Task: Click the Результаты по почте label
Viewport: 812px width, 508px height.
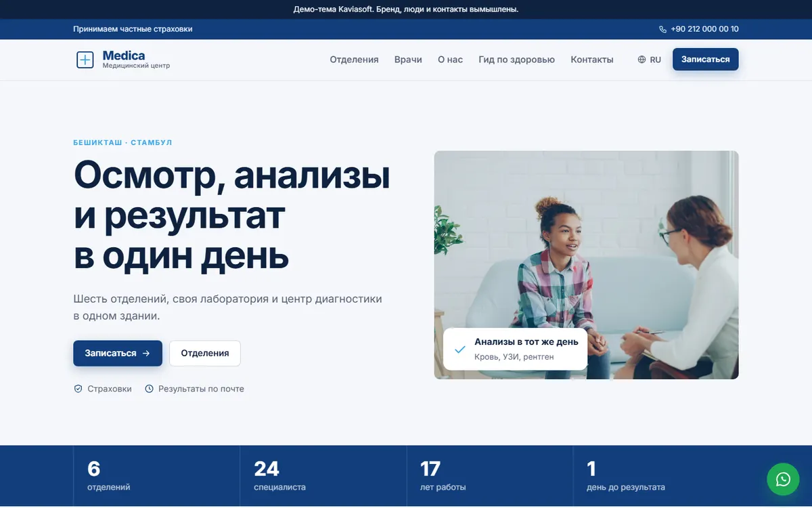Action: pyautogui.click(x=201, y=389)
